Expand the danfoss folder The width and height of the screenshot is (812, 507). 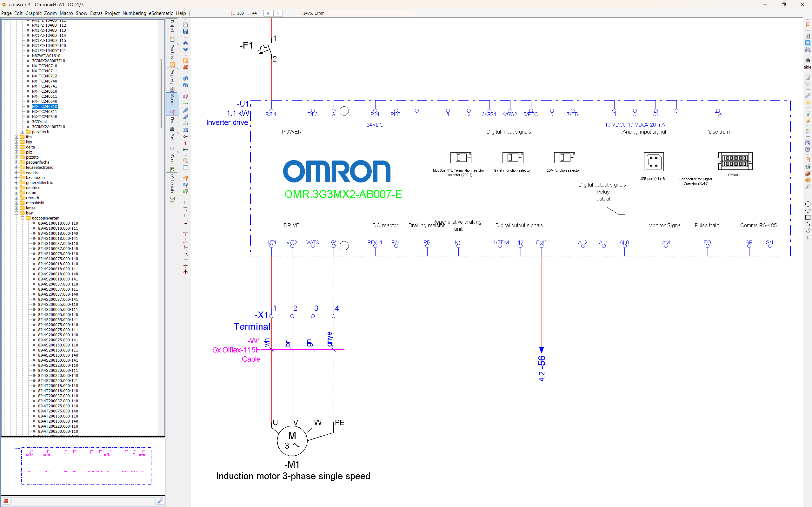click(x=17, y=188)
